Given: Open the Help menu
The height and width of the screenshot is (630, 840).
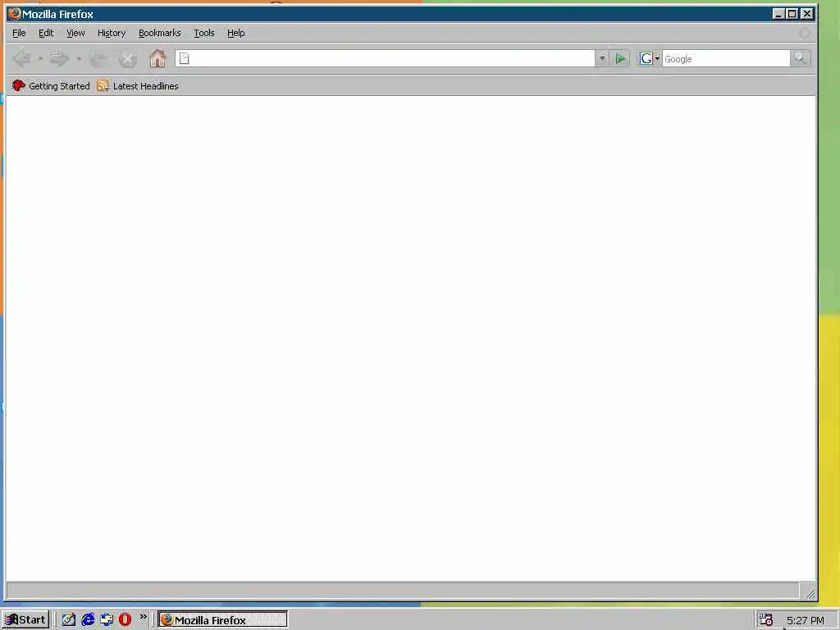Looking at the screenshot, I should [x=235, y=33].
